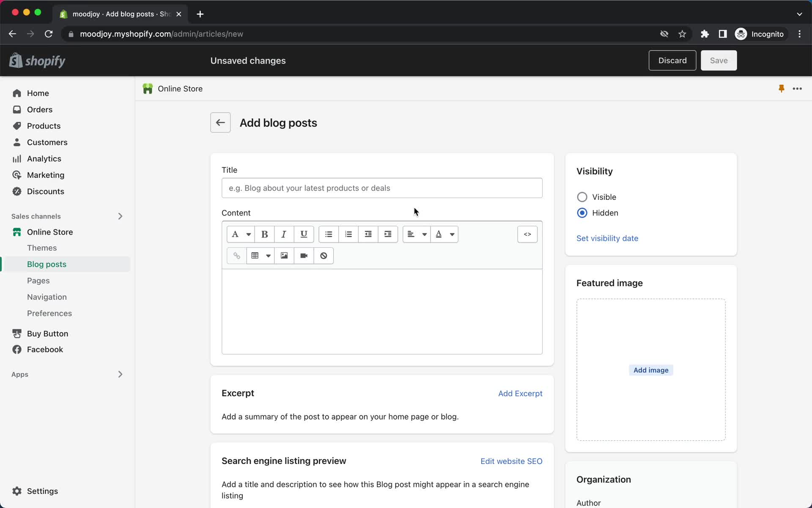The width and height of the screenshot is (812, 508).
Task: Click inside the Content editor area
Action: point(382,312)
